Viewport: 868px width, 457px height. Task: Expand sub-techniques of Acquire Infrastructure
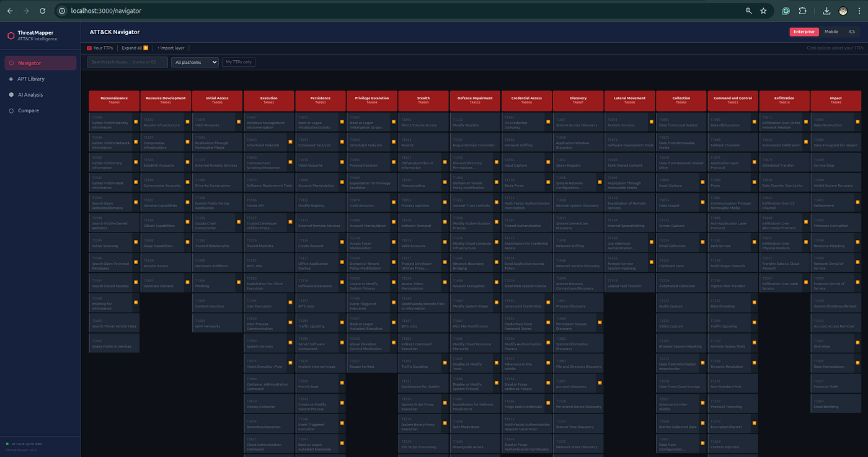[187, 122]
